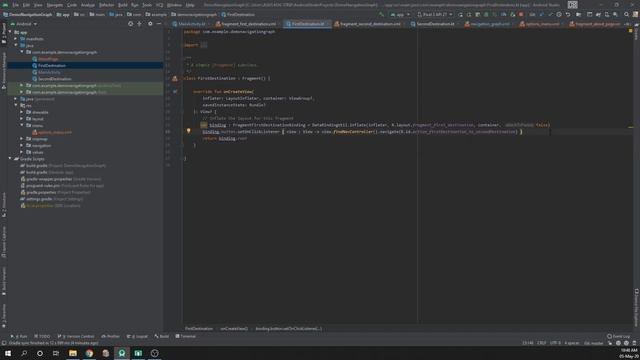The width and height of the screenshot is (640, 360).
Task: Open the Pixel device selector dropdown
Action: tap(435, 14)
